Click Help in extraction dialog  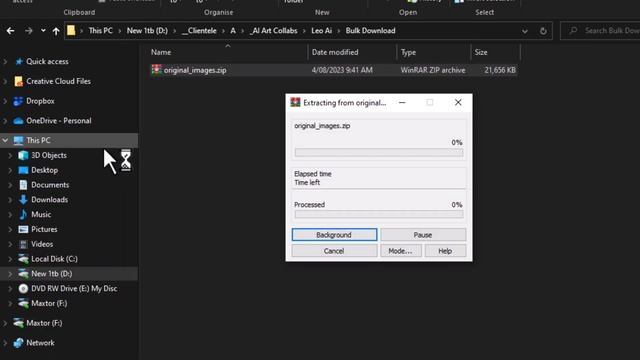[445, 251]
